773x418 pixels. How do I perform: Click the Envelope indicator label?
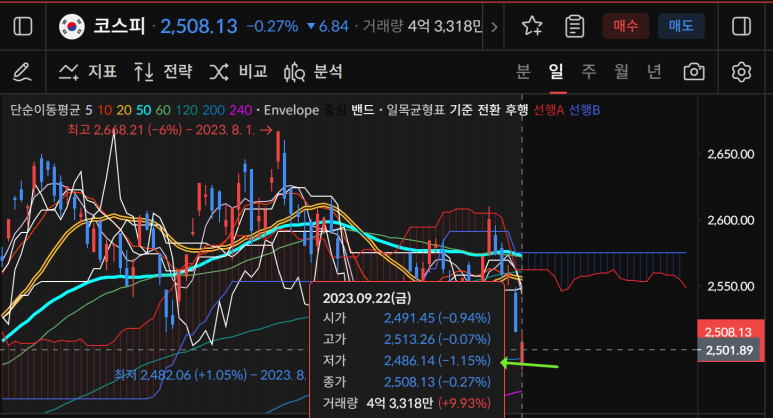(x=291, y=110)
